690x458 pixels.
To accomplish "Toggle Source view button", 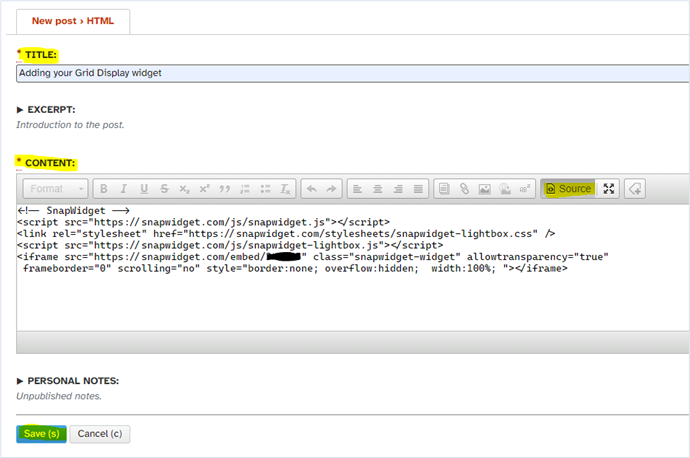I will tap(569, 189).
